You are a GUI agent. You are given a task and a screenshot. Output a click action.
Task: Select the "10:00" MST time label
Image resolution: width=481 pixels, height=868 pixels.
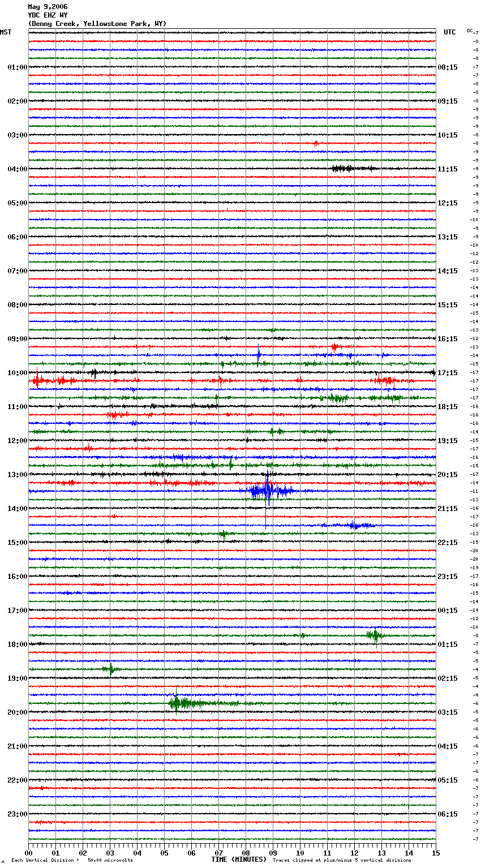[18, 373]
